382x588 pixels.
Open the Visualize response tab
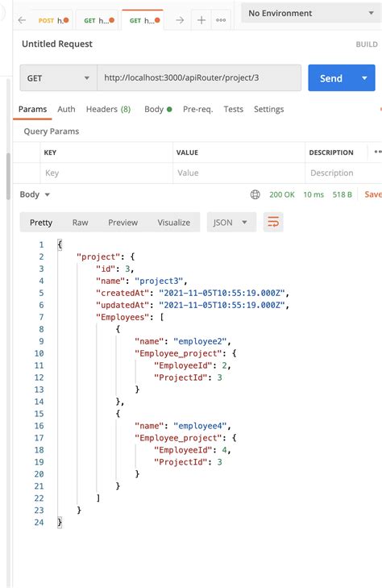[x=173, y=223]
